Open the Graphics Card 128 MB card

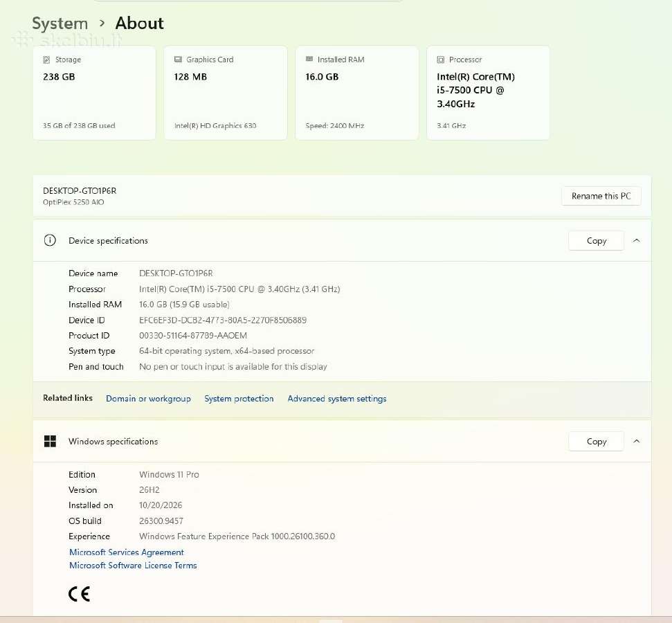(x=226, y=93)
